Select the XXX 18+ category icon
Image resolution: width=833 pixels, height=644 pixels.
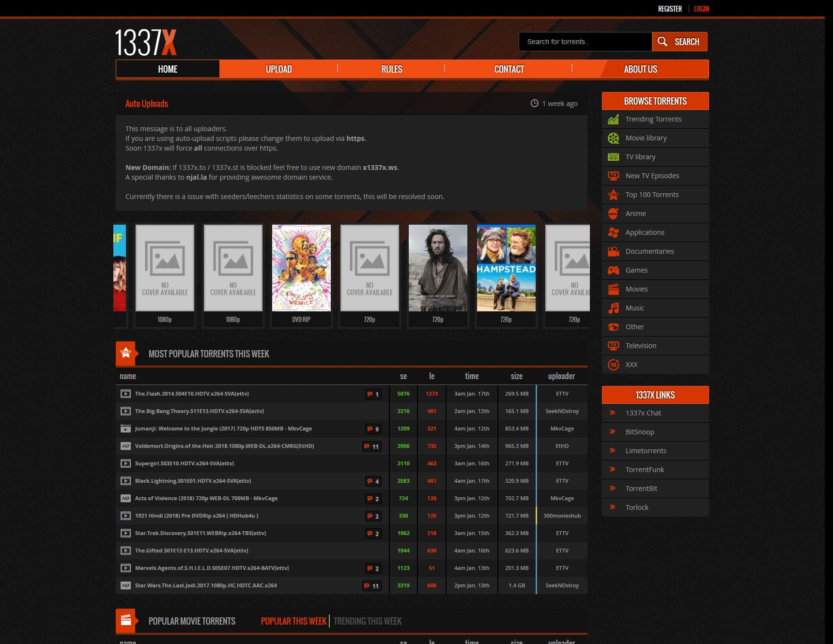pos(614,365)
